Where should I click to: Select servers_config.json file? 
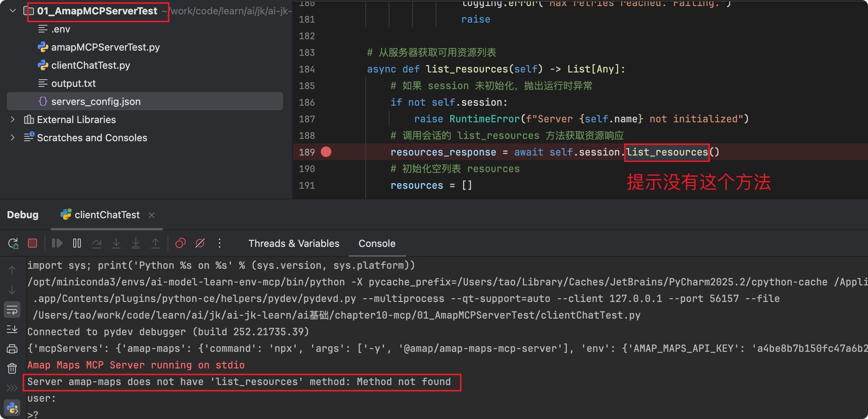coord(145,101)
